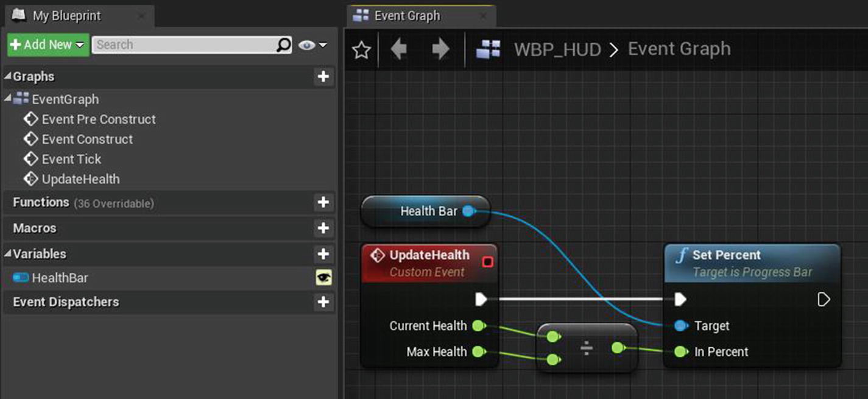
Task: Add a new graph with plus icon
Action: 323,76
